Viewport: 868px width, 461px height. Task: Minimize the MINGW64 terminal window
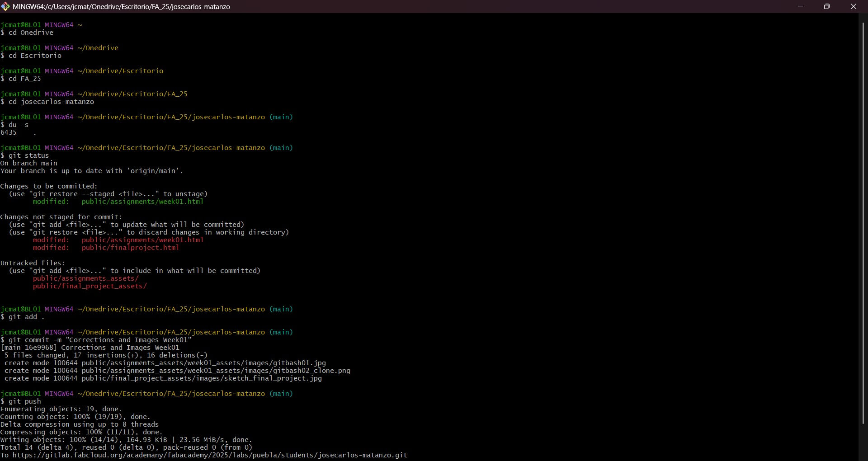tap(801, 6)
